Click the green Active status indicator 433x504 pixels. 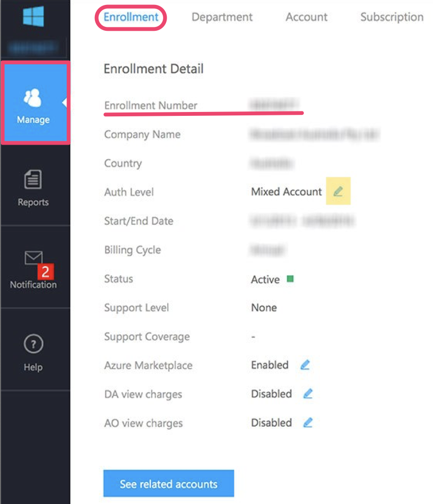290,279
